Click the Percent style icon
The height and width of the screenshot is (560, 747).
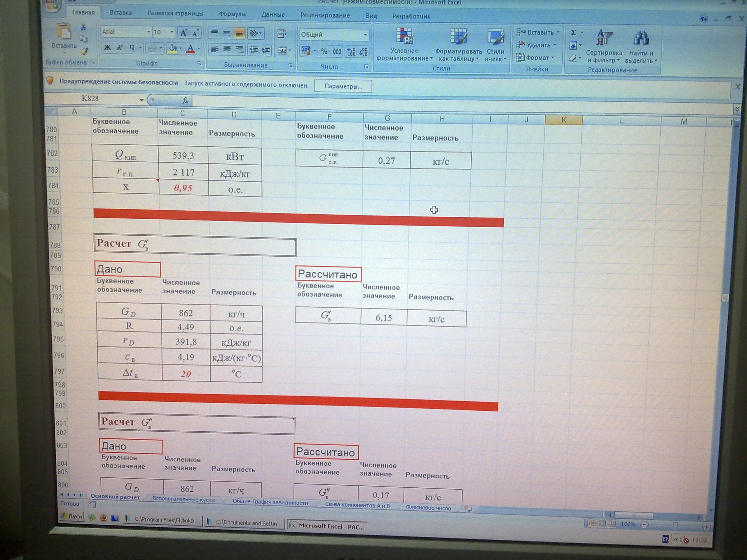[324, 51]
